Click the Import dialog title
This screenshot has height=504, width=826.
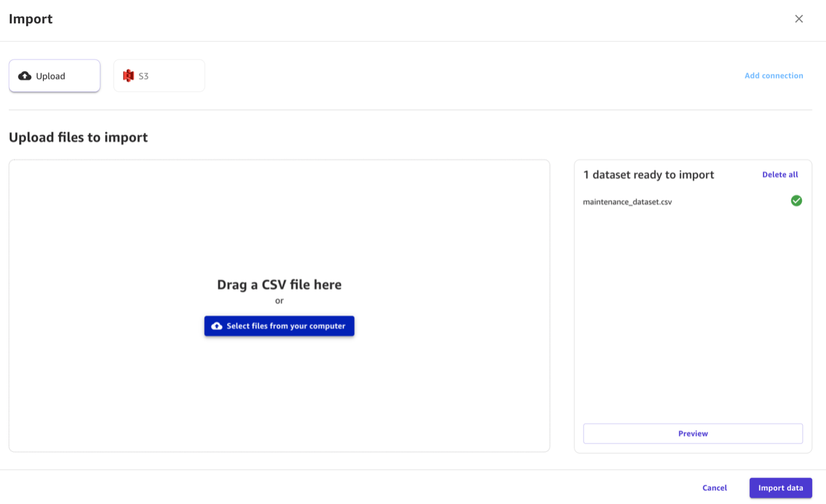(30, 18)
